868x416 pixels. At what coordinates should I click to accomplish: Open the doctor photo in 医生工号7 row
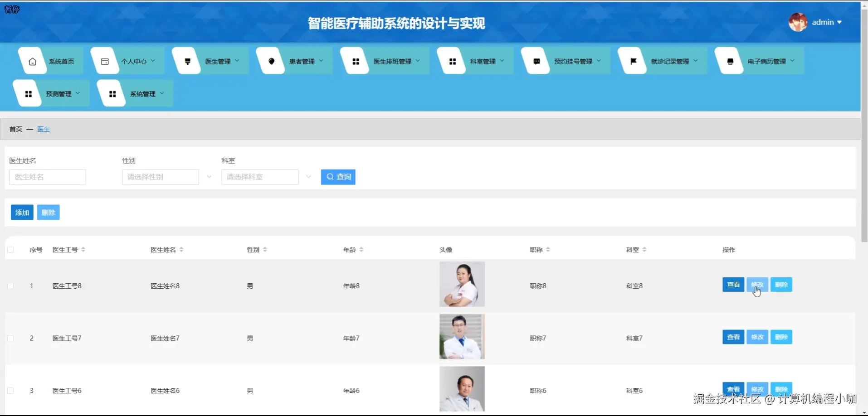tap(462, 337)
